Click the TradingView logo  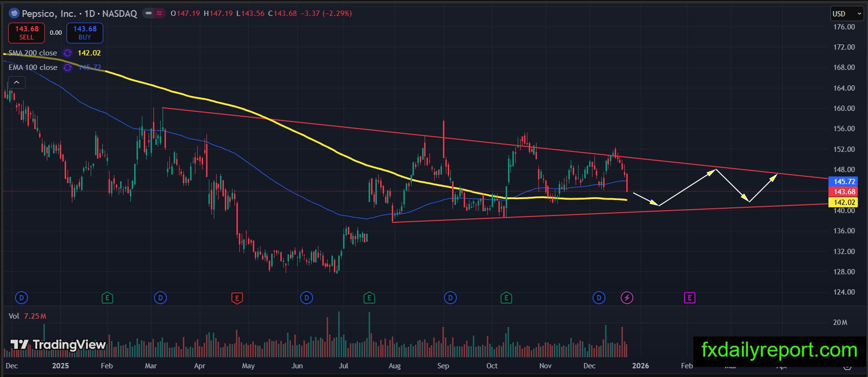[58, 345]
